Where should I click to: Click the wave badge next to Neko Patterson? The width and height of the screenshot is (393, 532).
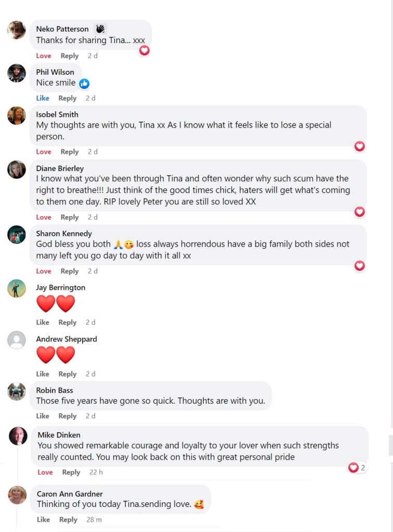(x=100, y=29)
